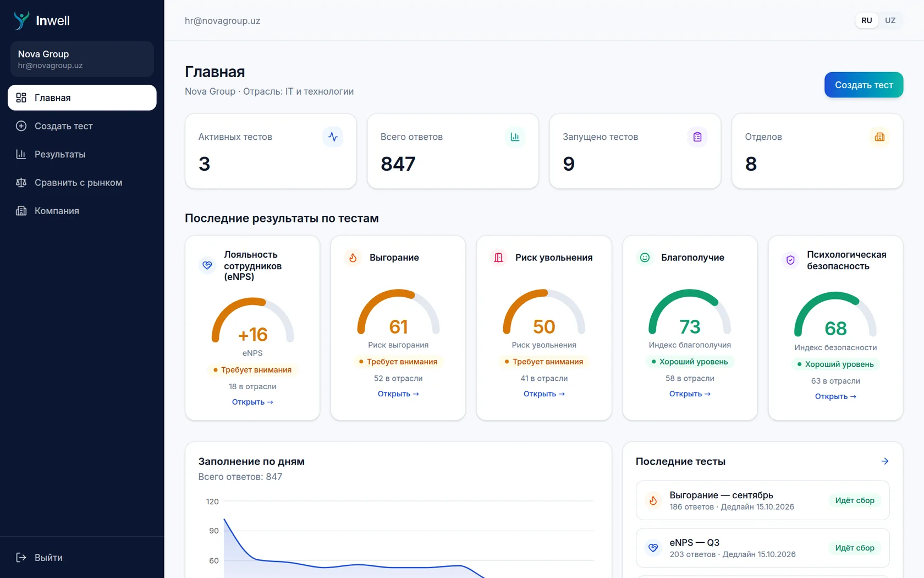Click the clipboard icon in Запущено тестов card
The height and width of the screenshot is (578, 924).
tap(697, 137)
